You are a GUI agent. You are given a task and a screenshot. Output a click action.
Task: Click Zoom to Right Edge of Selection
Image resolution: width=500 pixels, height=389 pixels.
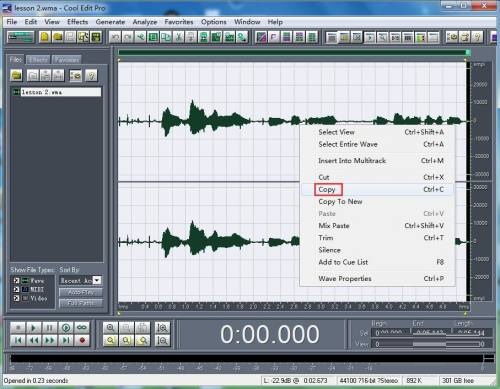click(x=142, y=340)
